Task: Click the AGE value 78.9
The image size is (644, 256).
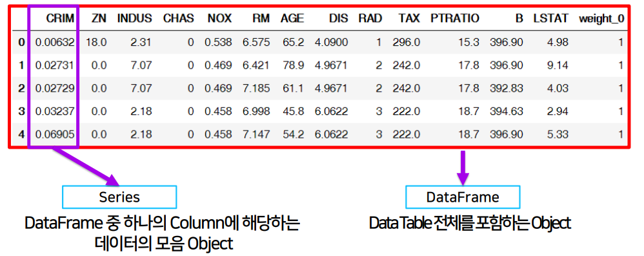Action: click(293, 65)
